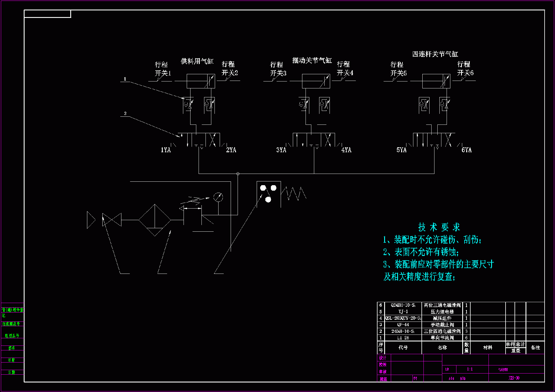555x392 pixels.
Task: Select the zigzag spring symbol
Action: click(294, 194)
